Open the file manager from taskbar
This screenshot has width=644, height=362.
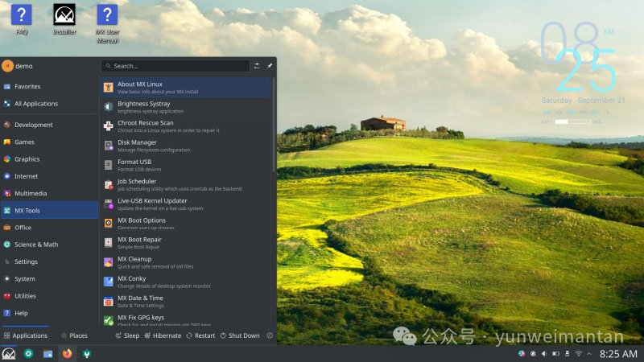48,354
